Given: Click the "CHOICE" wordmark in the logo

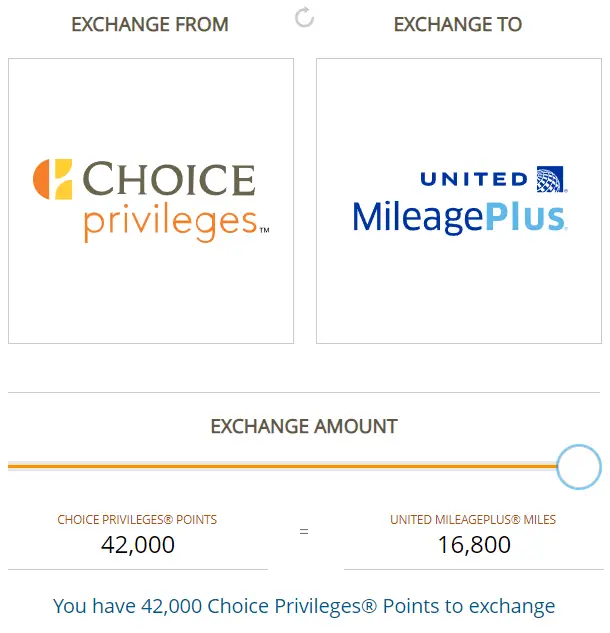Looking at the screenshot, I should (x=169, y=180).
